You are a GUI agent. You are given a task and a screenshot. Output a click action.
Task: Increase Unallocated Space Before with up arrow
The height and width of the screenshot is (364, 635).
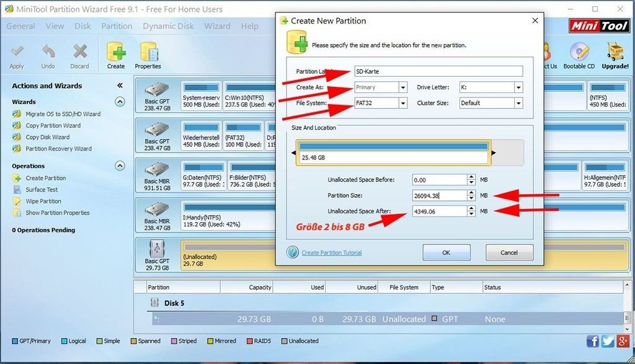coord(471,177)
